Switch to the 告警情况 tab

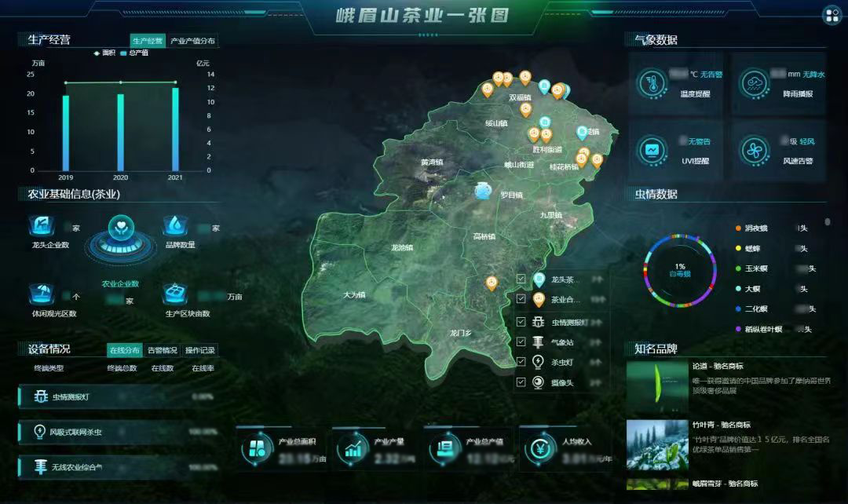(163, 350)
